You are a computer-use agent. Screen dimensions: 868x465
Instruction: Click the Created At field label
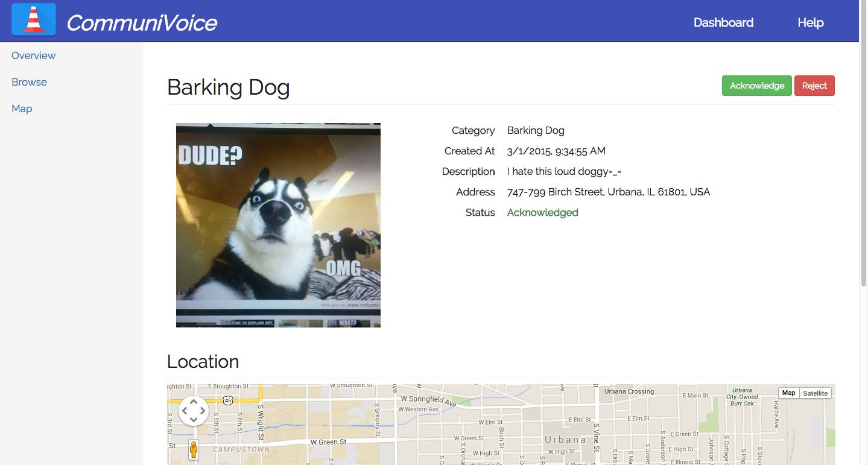tap(469, 151)
